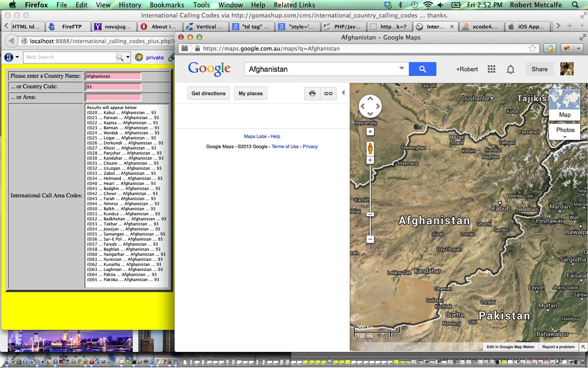The width and height of the screenshot is (588, 368).
Task: Switch to the Vertical tab
Action: (206, 27)
